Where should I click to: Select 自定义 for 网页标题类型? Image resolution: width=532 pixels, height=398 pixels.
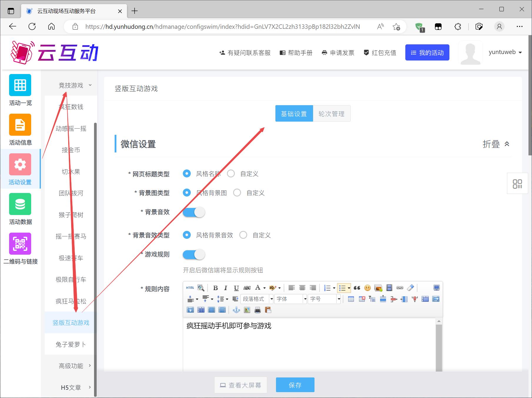(231, 174)
